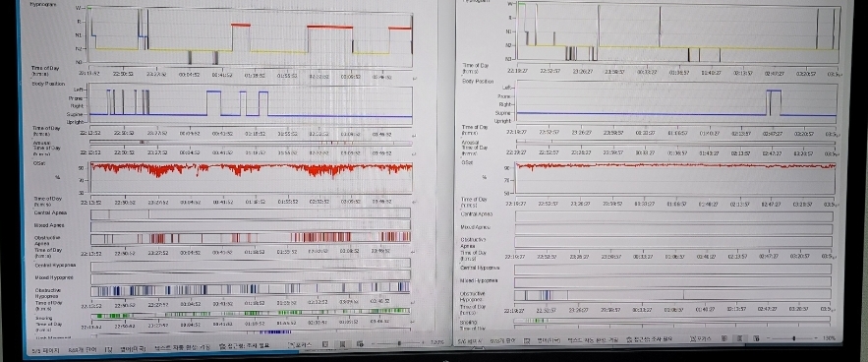The height and width of the screenshot is (362, 868).
Task: Click the Mixed Apnea label in right document
Action: [476, 227]
